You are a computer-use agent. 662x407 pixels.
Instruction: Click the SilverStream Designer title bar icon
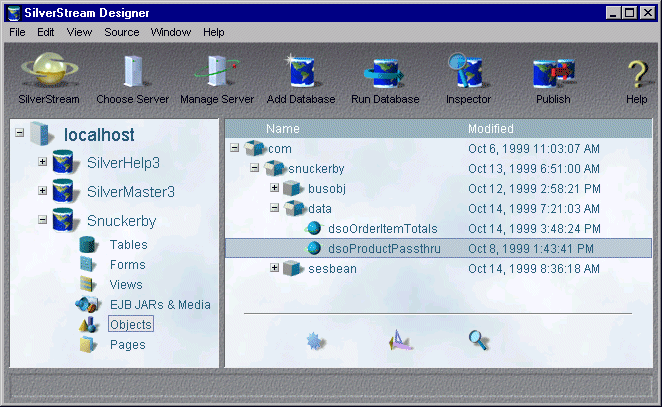pyautogui.click(x=14, y=13)
